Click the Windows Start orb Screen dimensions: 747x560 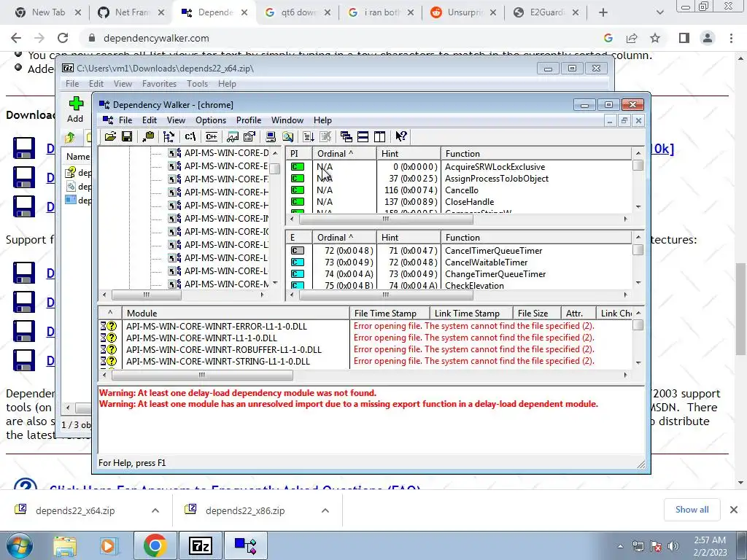click(20, 545)
